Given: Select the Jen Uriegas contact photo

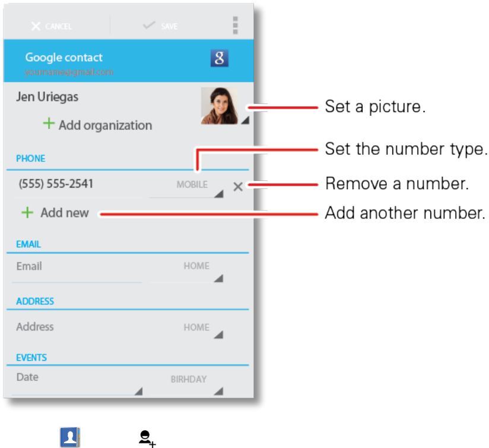Looking at the screenshot, I should 220,106.
